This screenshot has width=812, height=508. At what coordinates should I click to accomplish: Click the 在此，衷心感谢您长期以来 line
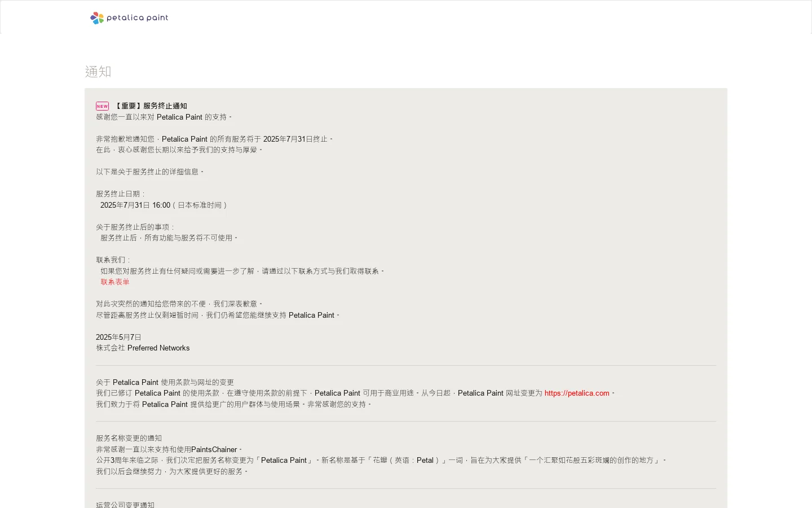179,150
